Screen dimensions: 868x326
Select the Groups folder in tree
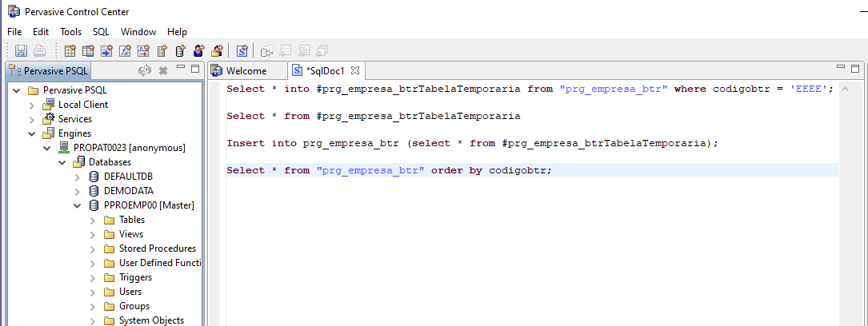click(134, 305)
